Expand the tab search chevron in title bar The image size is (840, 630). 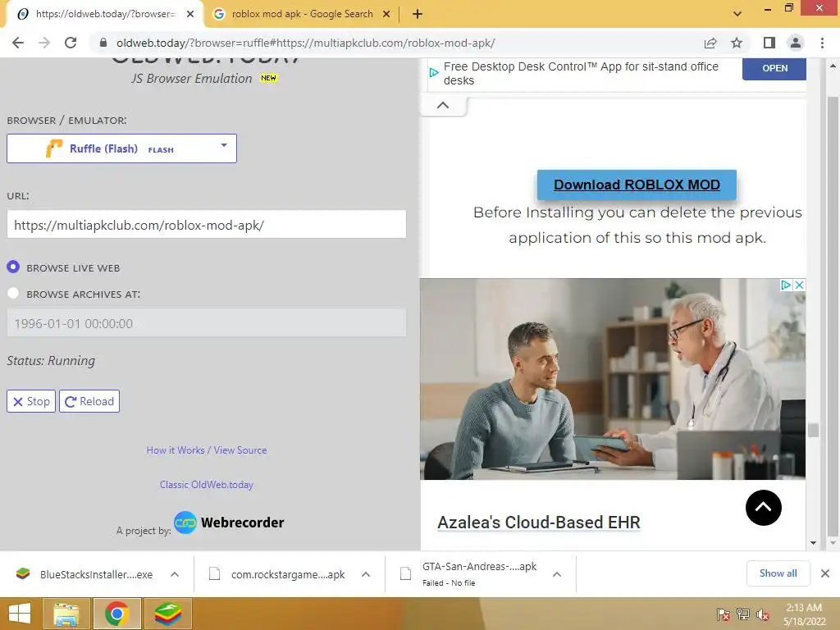(737, 14)
